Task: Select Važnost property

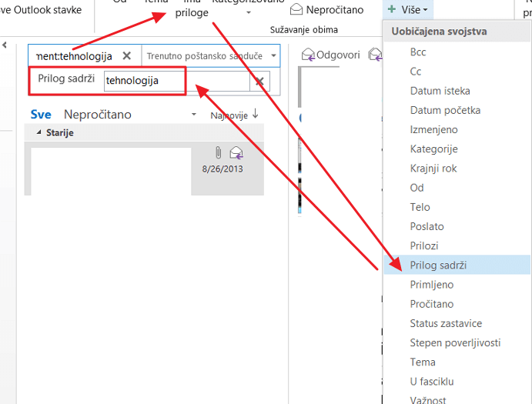Action: (x=428, y=400)
